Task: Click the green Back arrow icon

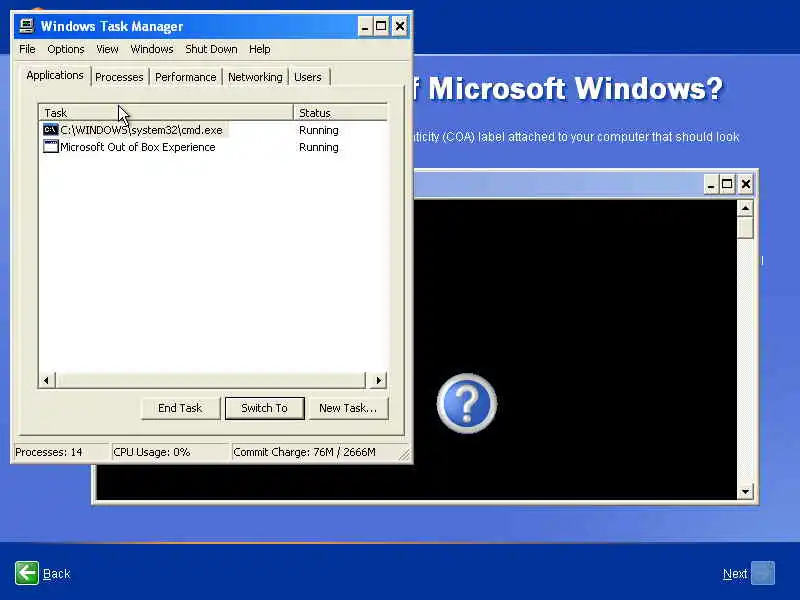Action: click(27, 573)
